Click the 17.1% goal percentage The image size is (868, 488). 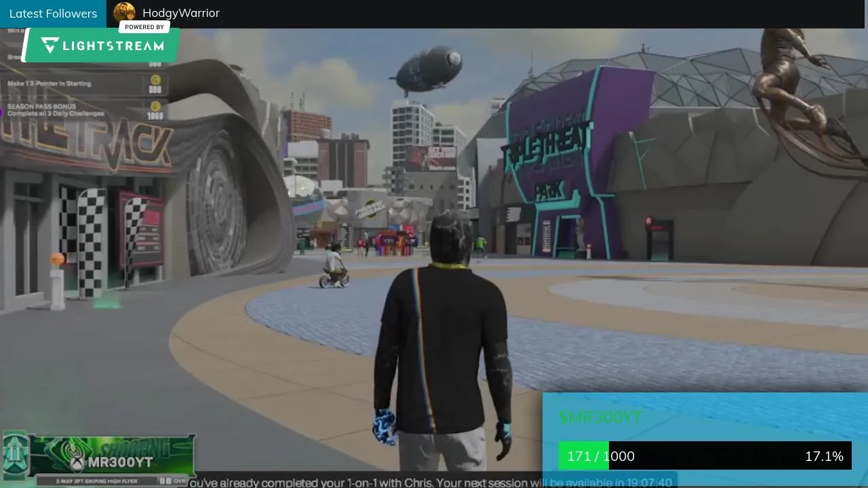(824, 456)
